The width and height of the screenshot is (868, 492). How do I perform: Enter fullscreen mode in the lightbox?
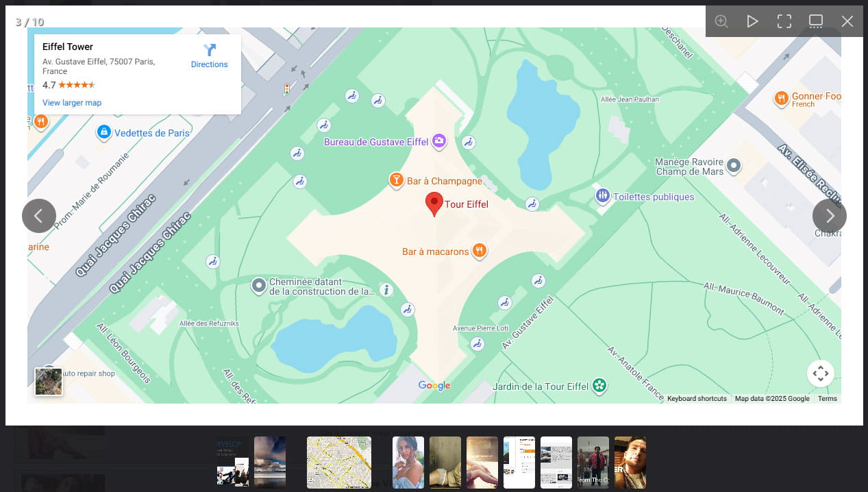pyautogui.click(x=784, y=21)
